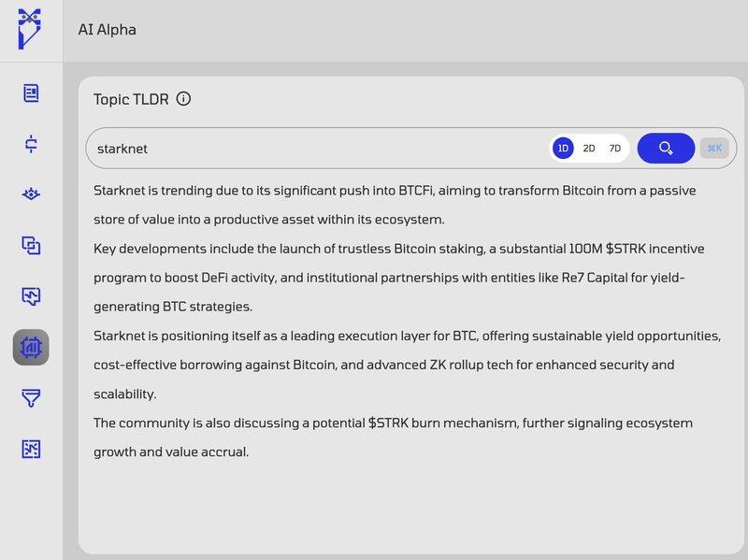748x560 pixels.
Task: Click the AI Alpha page title
Action: 107,30
